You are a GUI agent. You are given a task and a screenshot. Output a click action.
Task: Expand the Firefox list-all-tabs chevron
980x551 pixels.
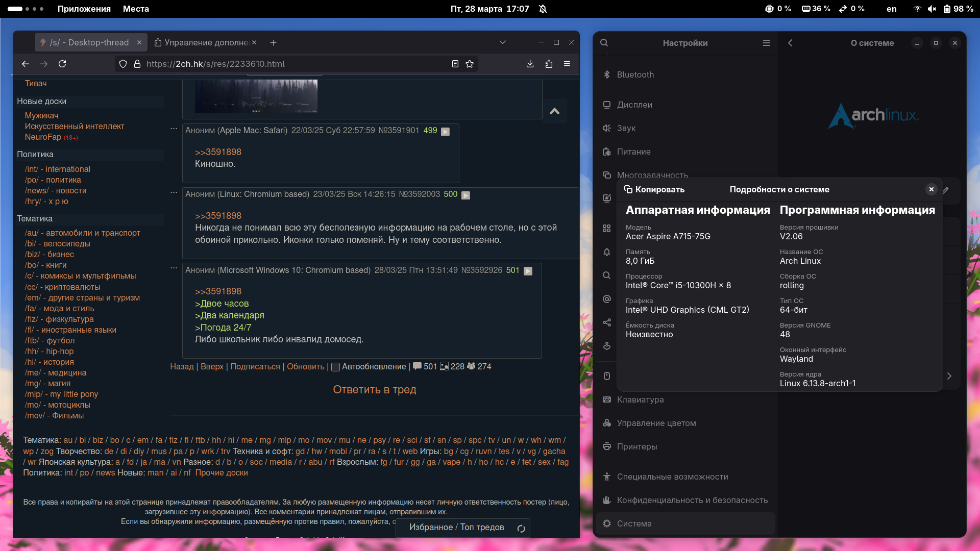[x=502, y=42]
